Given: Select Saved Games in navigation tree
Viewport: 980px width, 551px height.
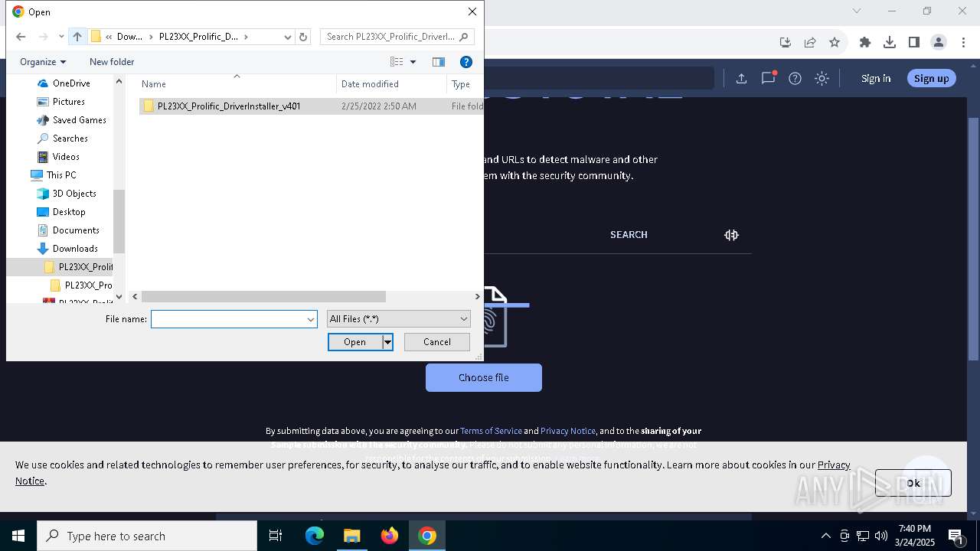Looking at the screenshot, I should 79,120.
